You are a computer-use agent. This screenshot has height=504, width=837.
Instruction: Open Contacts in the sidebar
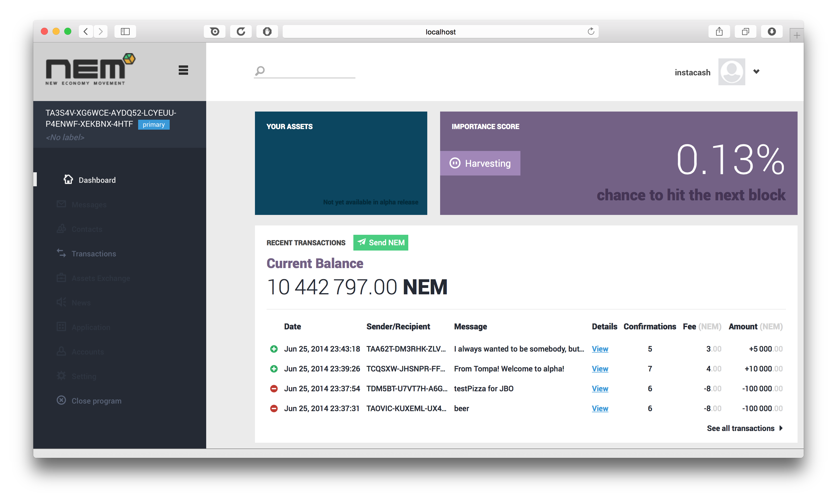click(x=87, y=229)
